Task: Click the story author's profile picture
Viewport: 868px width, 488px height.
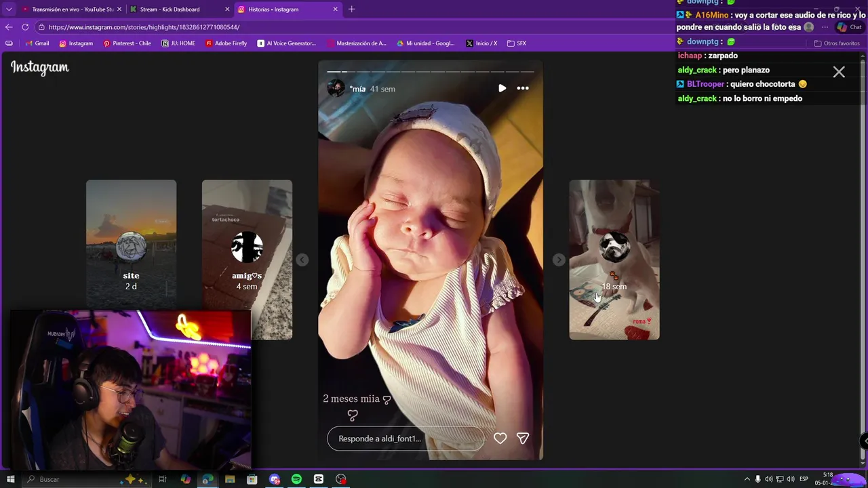Action: click(x=336, y=88)
